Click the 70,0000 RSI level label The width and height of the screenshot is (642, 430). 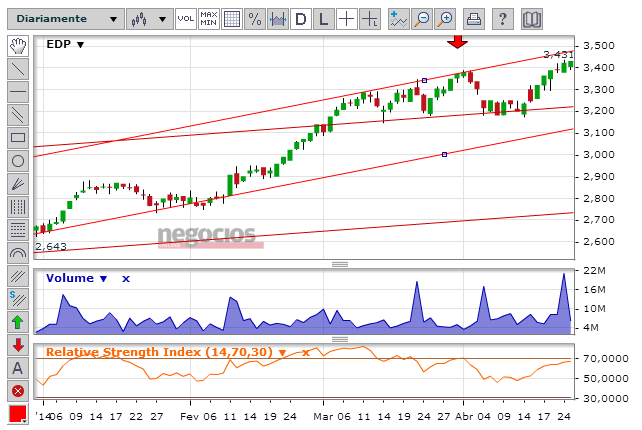pos(606,359)
